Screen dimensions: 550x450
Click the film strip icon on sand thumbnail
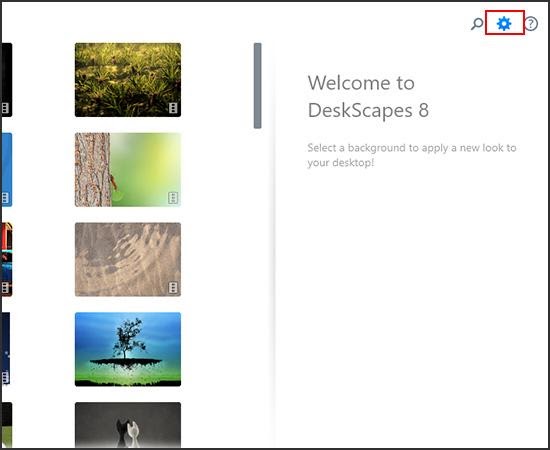[x=173, y=288]
